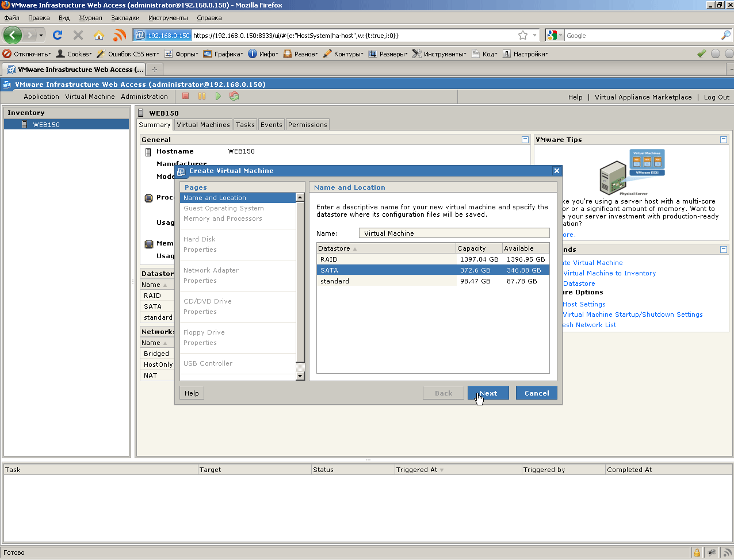Open the Справка menu
The width and height of the screenshot is (734, 560).
[209, 18]
